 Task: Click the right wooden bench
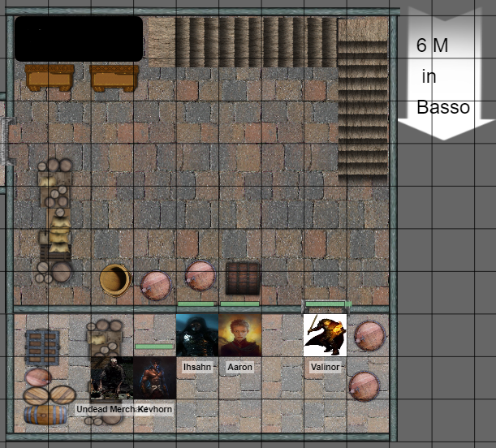(x=114, y=78)
